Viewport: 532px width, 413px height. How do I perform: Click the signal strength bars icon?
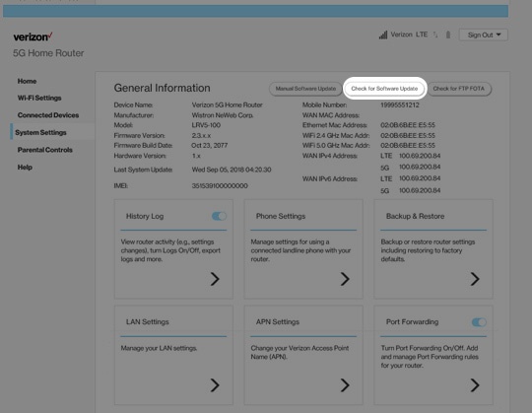(383, 34)
